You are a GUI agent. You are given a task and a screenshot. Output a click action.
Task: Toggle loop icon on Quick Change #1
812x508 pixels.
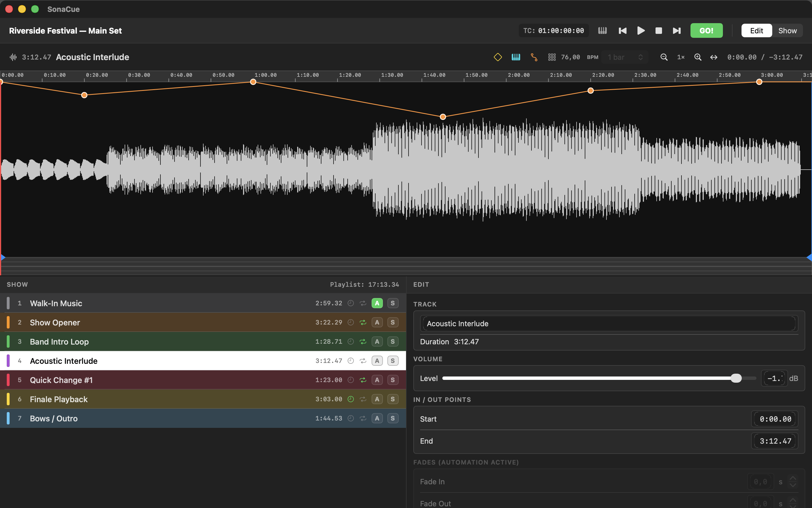pyautogui.click(x=363, y=380)
